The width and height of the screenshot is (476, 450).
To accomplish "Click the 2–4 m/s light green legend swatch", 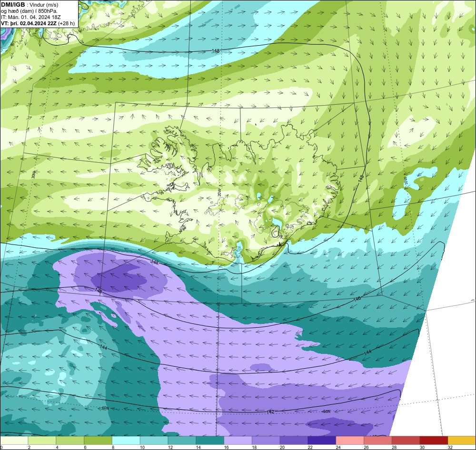I will (42, 440).
